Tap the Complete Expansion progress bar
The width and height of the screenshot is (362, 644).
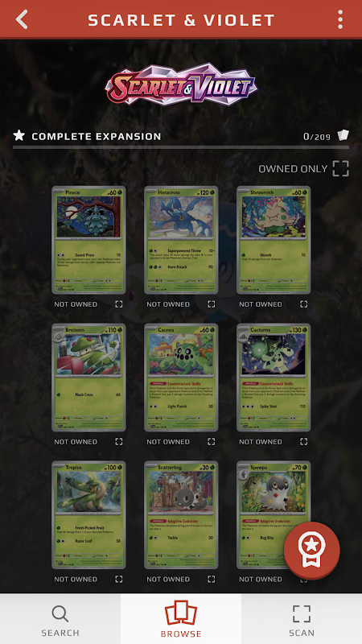pyautogui.click(x=181, y=147)
